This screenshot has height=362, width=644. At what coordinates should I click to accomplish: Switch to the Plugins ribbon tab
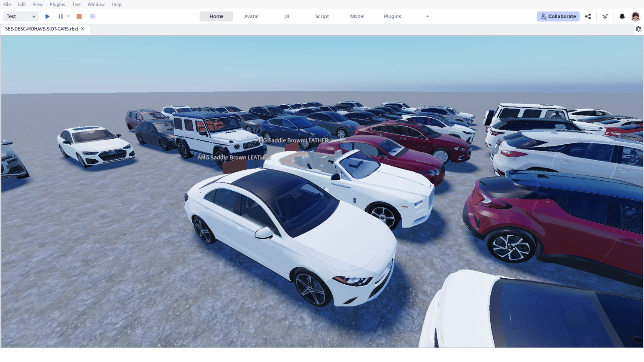coord(392,16)
